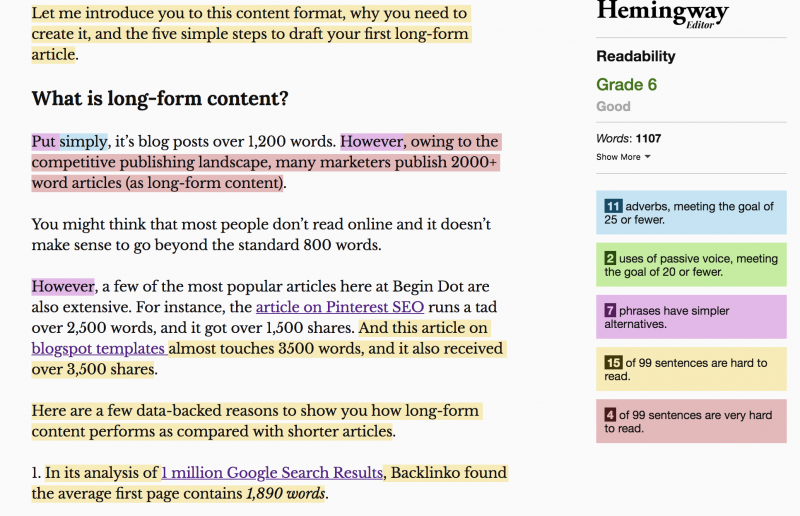Screen dimensions: 800x516
Task: Click the passive voice badge showing 2
Action: pyautogui.click(x=610, y=258)
